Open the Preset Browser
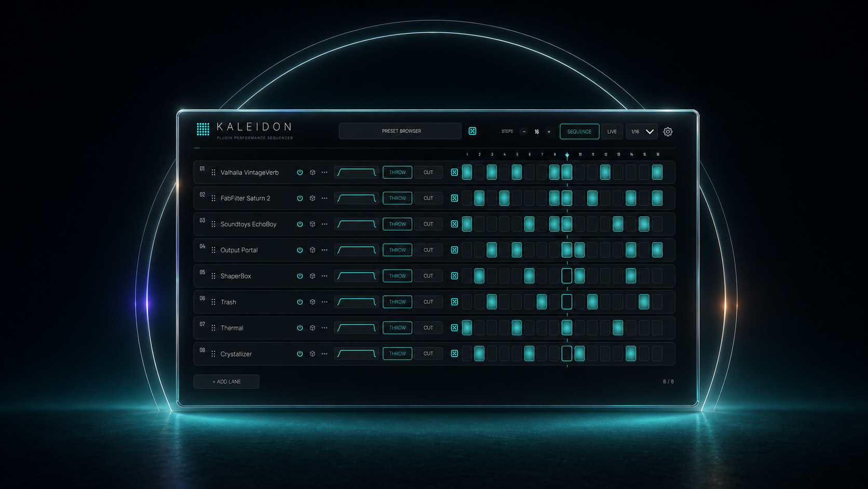This screenshot has width=868, height=489. (400, 131)
